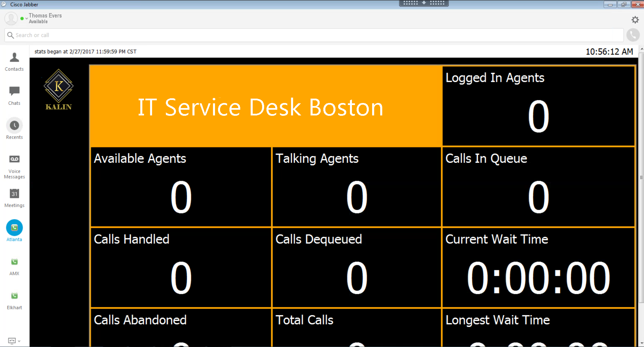Open the Contacts tab
The image size is (644, 347).
click(x=14, y=62)
